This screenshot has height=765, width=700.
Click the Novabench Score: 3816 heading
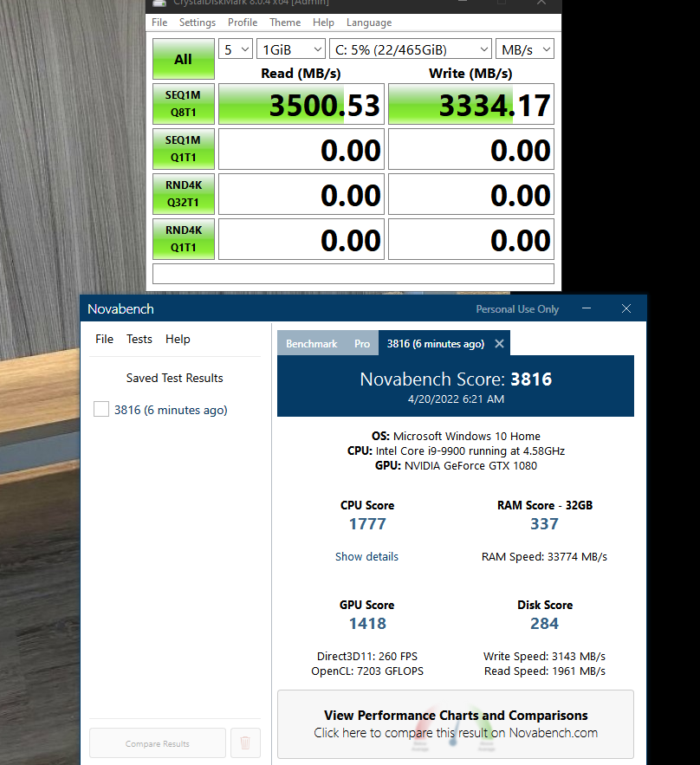456,379
